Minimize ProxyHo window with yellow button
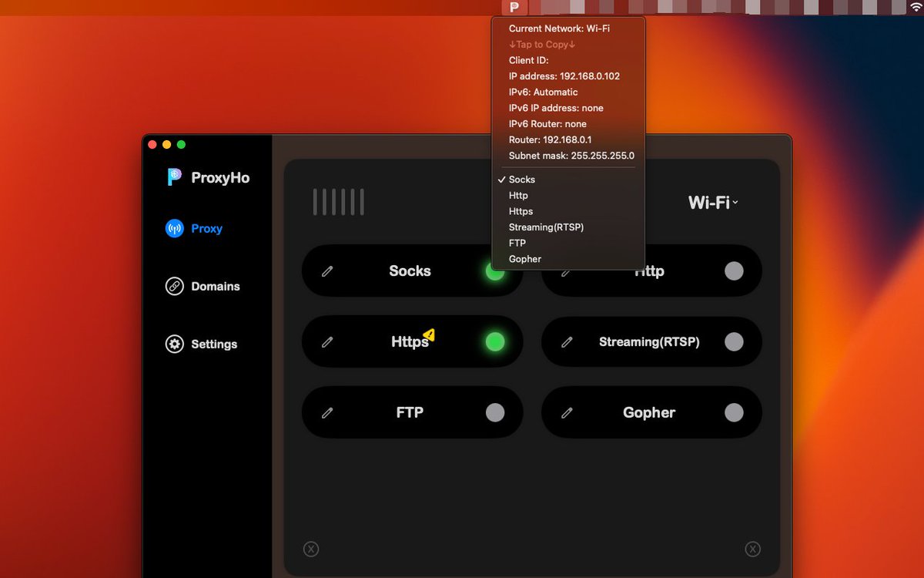Screen dimensions: 924x578 (x=166, y=144)
